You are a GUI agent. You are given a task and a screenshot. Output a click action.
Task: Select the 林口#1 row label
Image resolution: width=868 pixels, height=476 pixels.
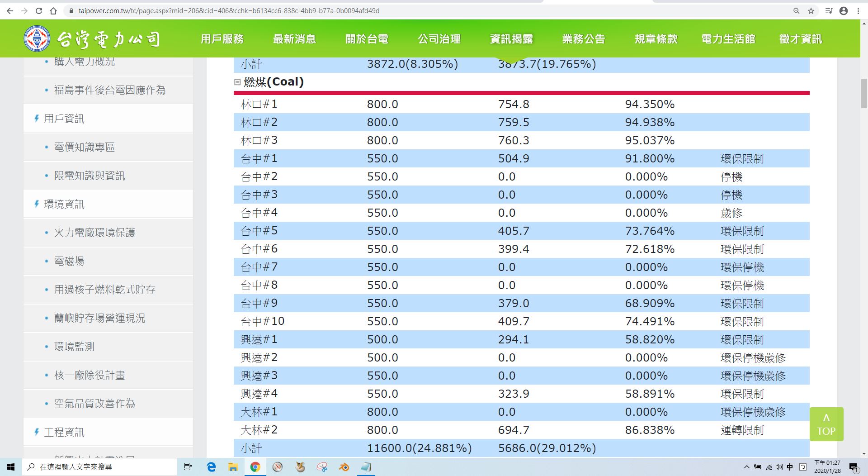[x=259, y=104]
